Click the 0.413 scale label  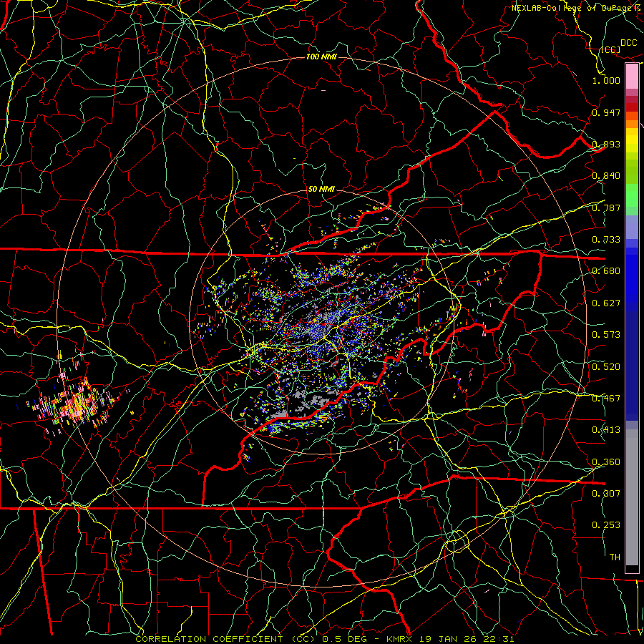[x=606, y=429]
